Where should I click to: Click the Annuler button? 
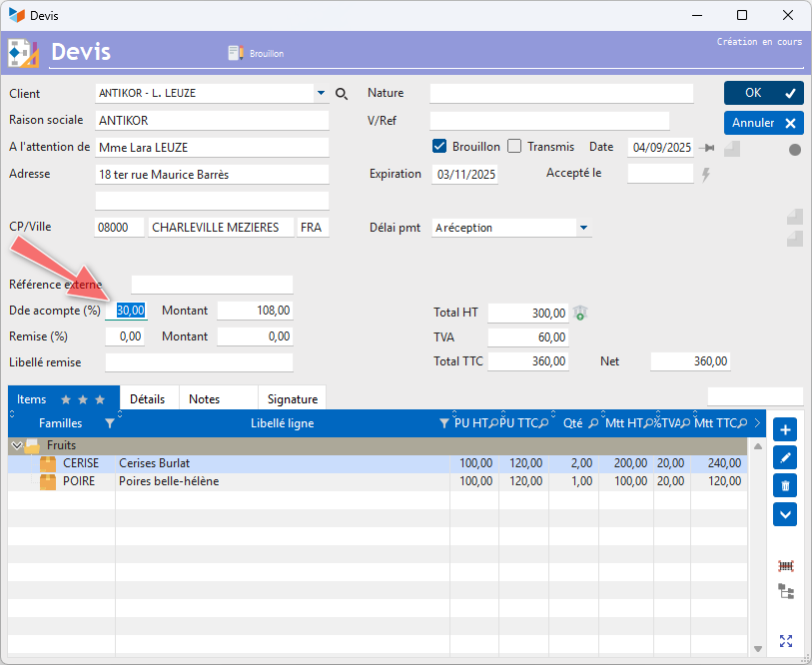tap(764, 123)
